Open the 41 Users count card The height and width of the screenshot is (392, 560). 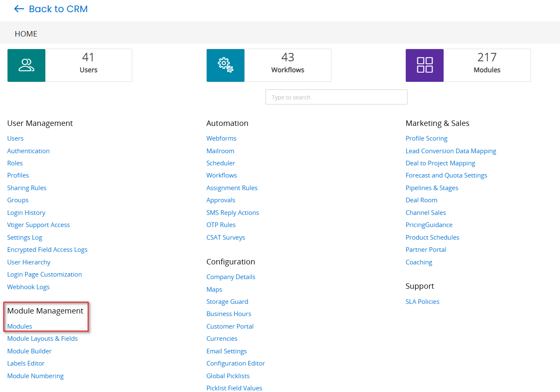[x=88, y=65]
